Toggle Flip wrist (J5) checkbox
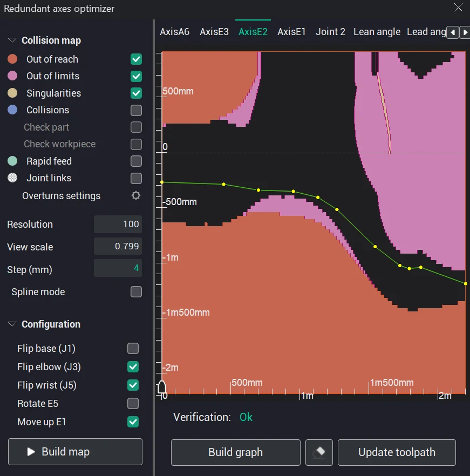 point(133,385)
